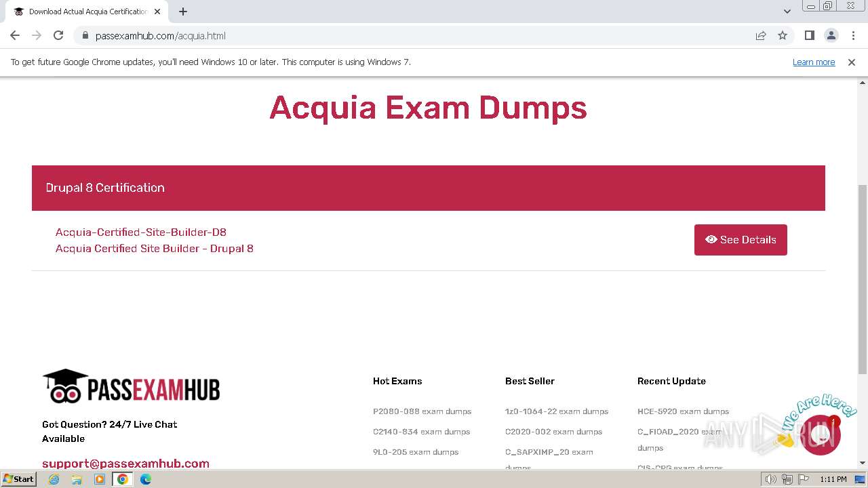Viewport: 868px width, 488px height.
Task: Open C2140-834 exam dumps link
Action: [421, 432]
